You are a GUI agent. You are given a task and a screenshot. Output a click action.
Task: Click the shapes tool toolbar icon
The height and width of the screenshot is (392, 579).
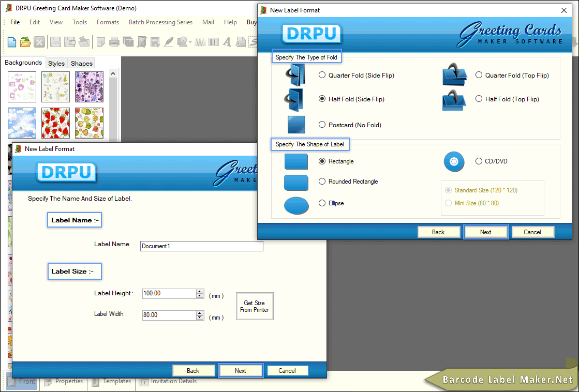point(183,42)
